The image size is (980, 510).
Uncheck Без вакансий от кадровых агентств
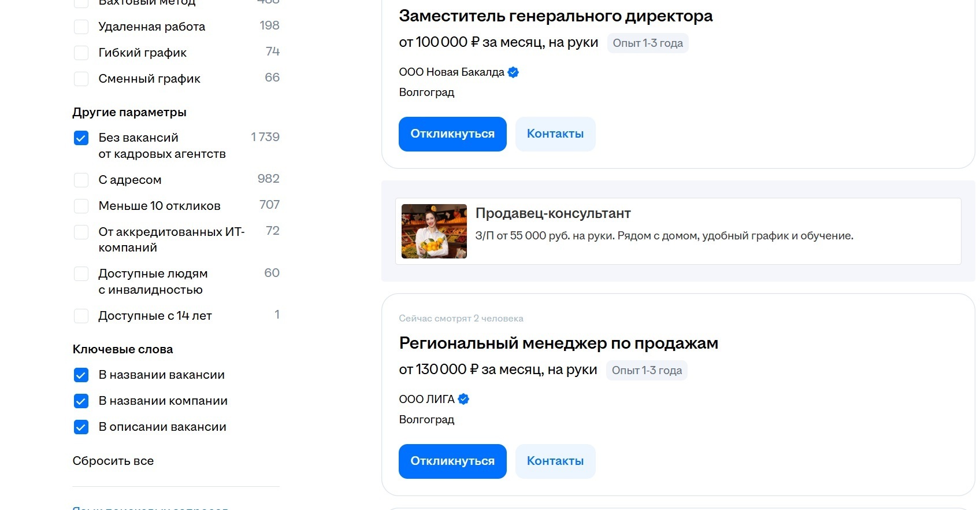click(81, 138)
